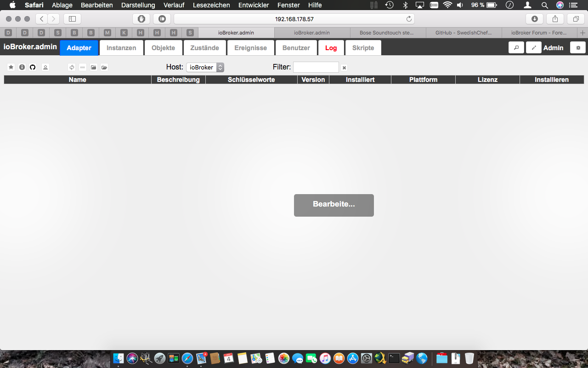Click the magnifier icon in ioBroker header
This screenshot has height=368, width=588.
pyautogui.click(x=516, y=48)
